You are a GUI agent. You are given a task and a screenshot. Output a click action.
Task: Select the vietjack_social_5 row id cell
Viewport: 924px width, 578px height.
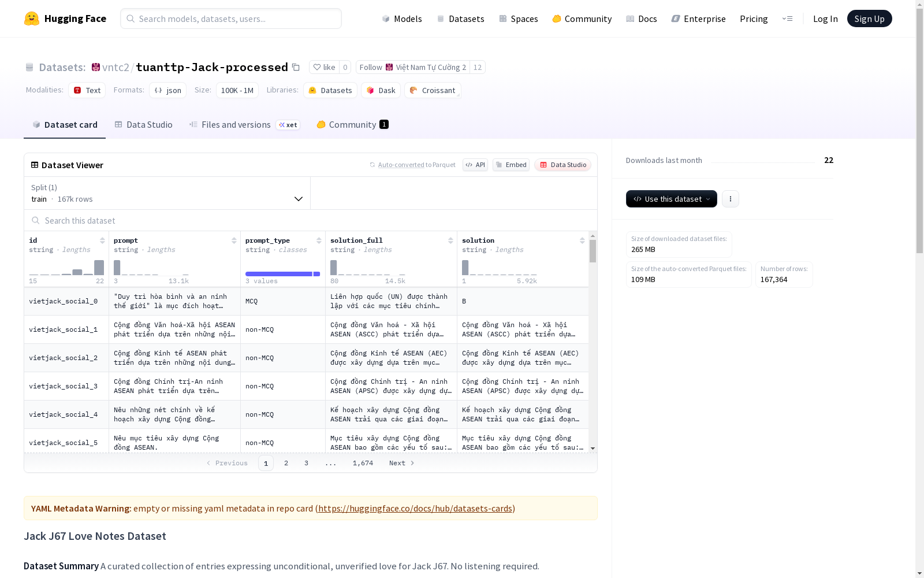pyautogui.click(x=66, y=442)
